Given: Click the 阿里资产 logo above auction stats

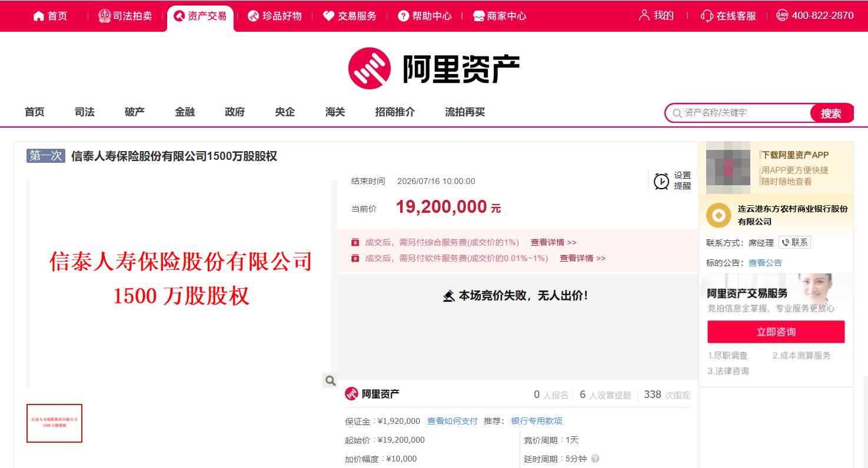Looking at the screenshot, I should pyautogui.click(x=372, y=394).
